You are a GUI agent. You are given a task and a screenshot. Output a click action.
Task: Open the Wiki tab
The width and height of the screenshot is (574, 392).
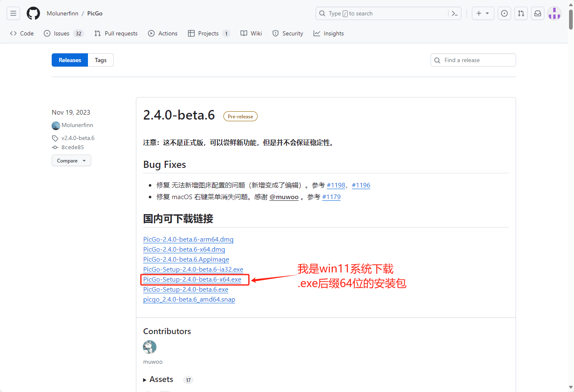(251, 33)
